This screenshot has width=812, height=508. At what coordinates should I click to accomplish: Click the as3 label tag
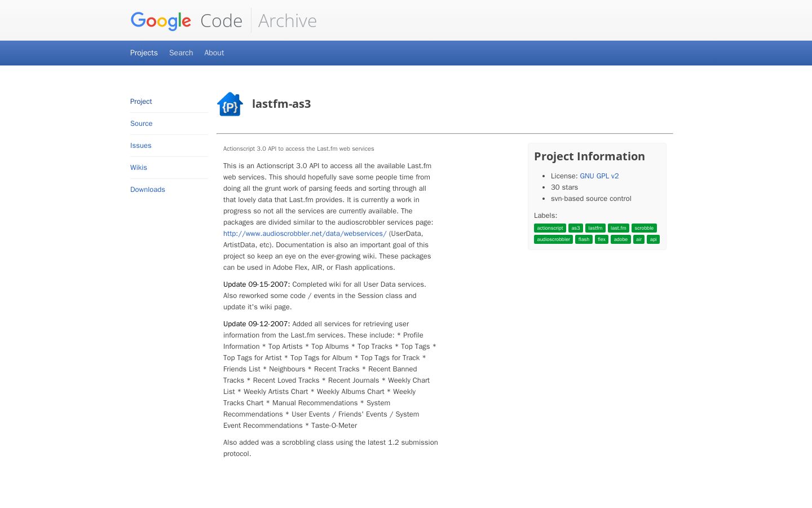click(x=576, y=228)
